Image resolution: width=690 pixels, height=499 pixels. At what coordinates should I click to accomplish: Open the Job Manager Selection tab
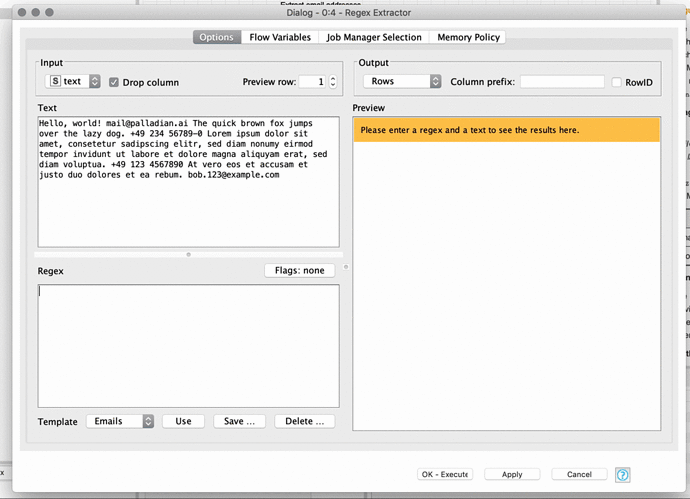pos(374,37)
